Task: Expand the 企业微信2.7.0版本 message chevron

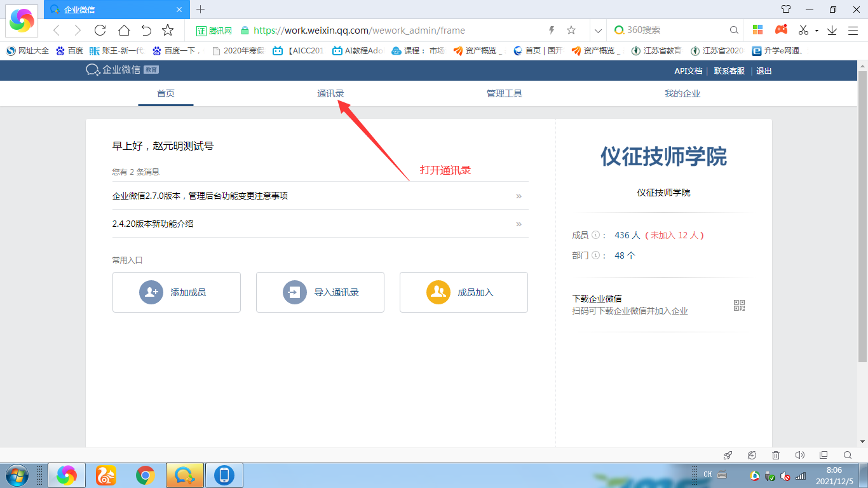Action: pyautogui.click(x=519, y=196)
